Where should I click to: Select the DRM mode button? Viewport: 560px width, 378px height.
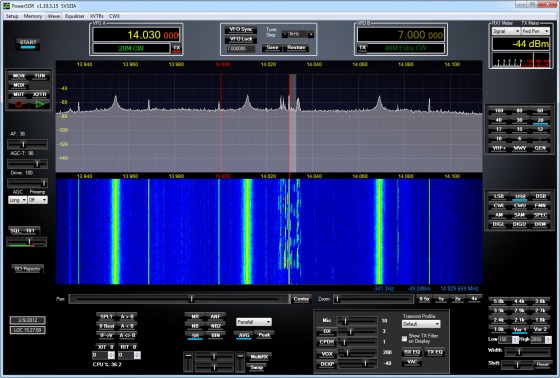click(x=540, y=224)
